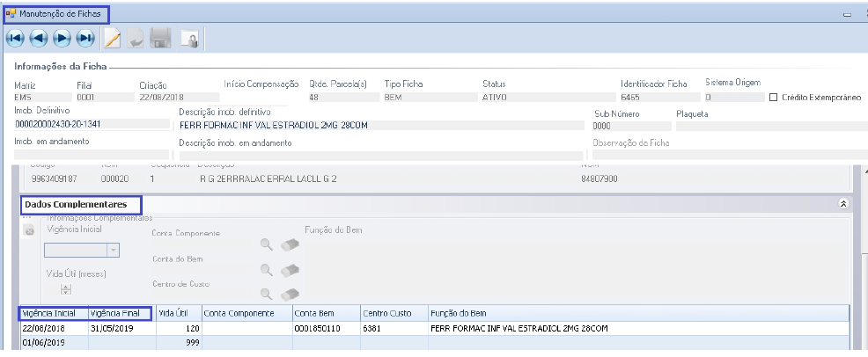Click the Conta Componente column header
868x357 pixels.
click(246, 313)
